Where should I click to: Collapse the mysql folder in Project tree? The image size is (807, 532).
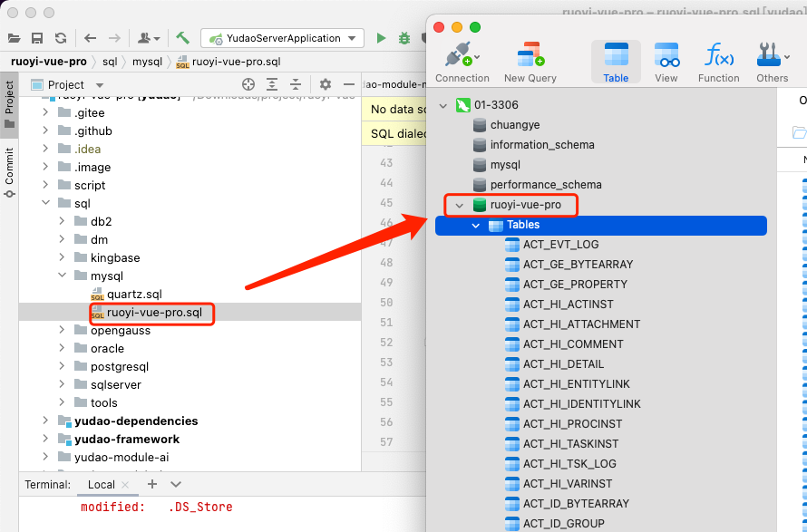[x=63, y=276]
